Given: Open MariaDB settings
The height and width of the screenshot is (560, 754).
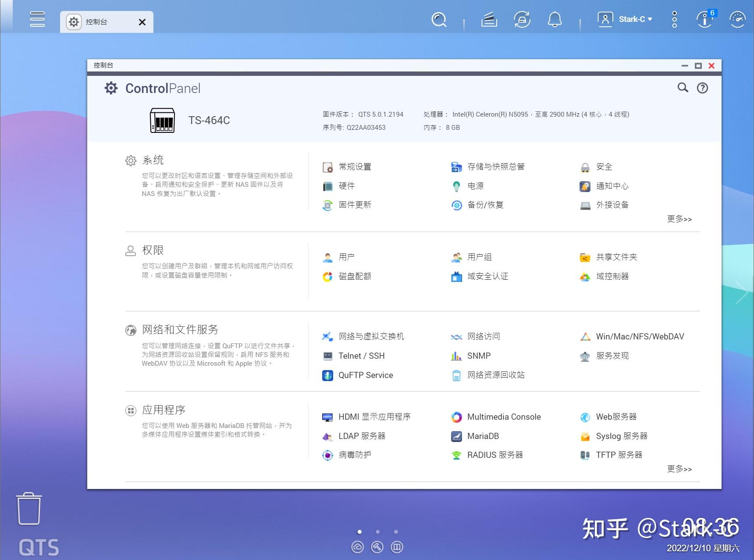Looking at the screenshot, I should [483, 436].
